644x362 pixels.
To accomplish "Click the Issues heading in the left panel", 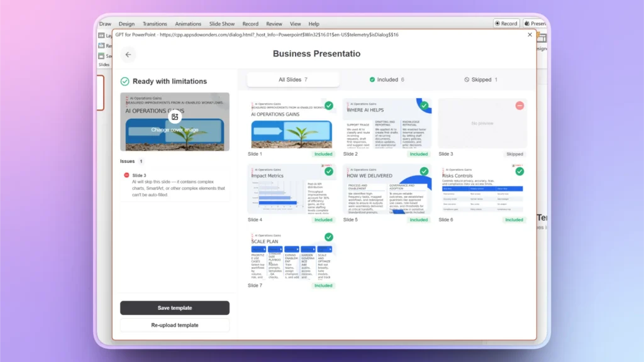I will [127, 162].
